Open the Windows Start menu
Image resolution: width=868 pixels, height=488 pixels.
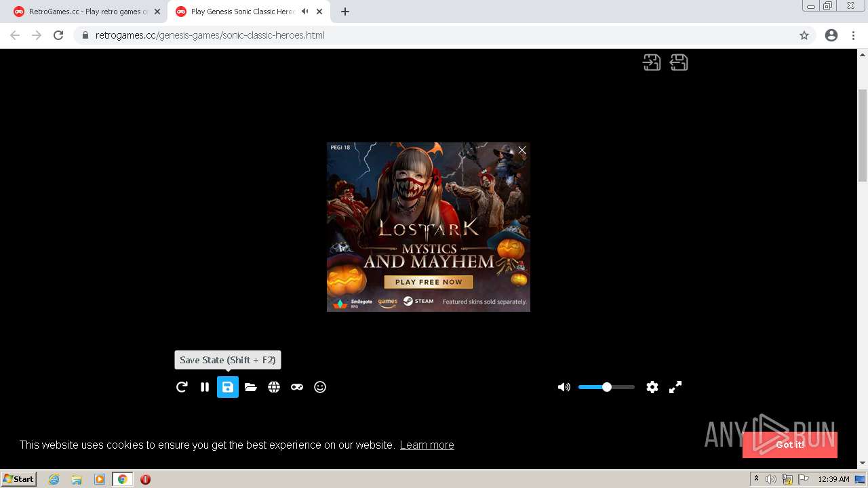19,479
